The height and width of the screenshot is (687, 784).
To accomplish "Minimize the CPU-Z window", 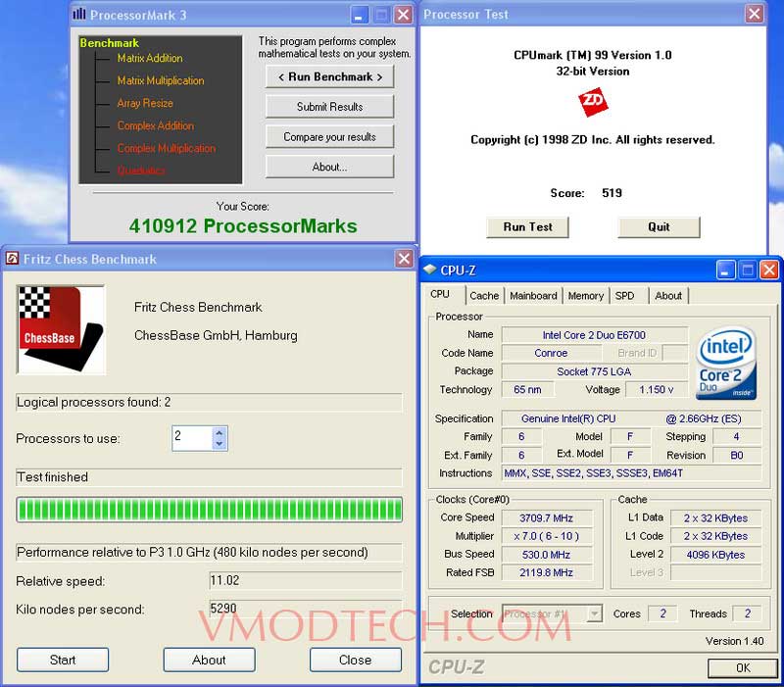I will 725,270.
